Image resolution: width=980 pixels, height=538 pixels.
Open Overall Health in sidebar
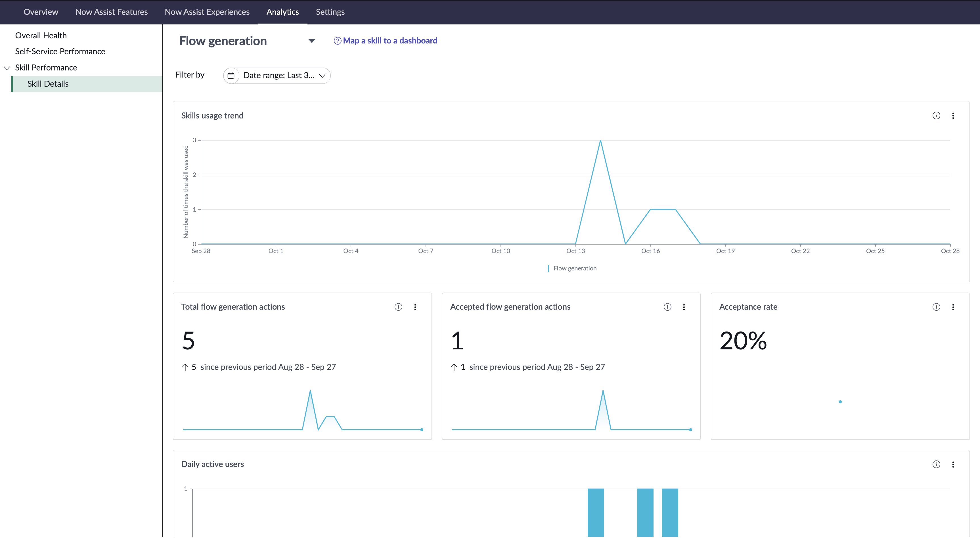pyautogui.click(x=41, y=36)
